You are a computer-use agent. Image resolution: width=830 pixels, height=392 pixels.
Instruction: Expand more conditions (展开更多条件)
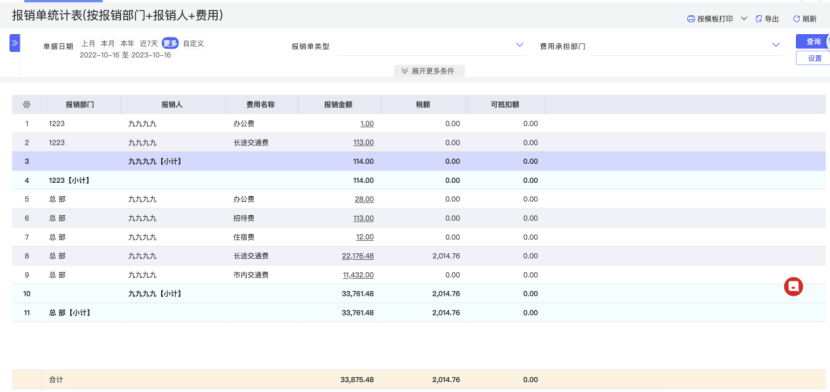pos(429,71)
